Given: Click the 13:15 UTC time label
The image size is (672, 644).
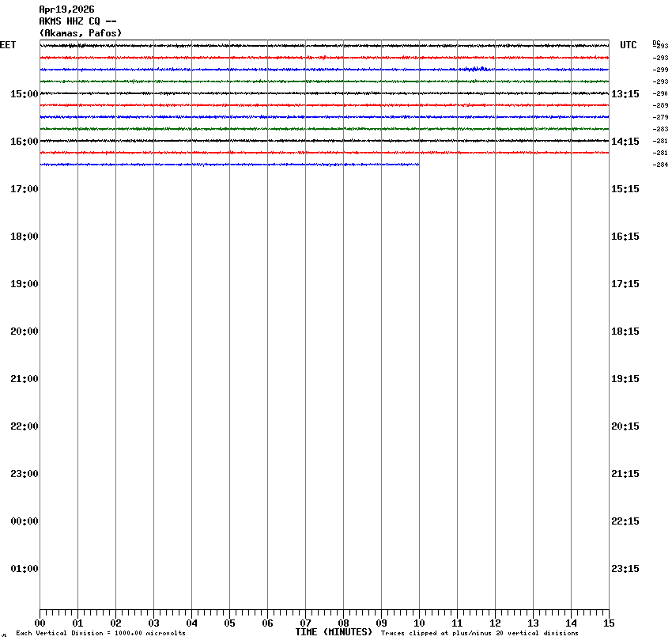Looking at the screenshot, I should tap(625, 94).
